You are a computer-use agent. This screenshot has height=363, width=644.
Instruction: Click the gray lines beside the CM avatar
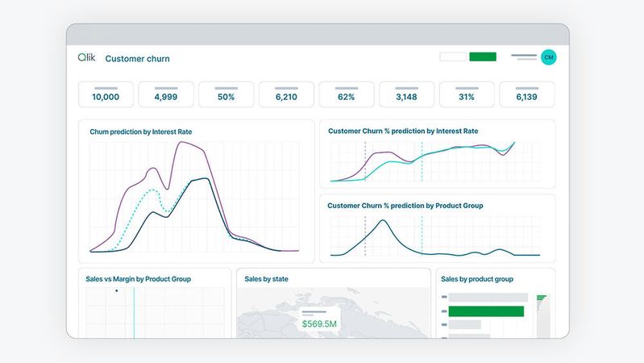point(524,57)
